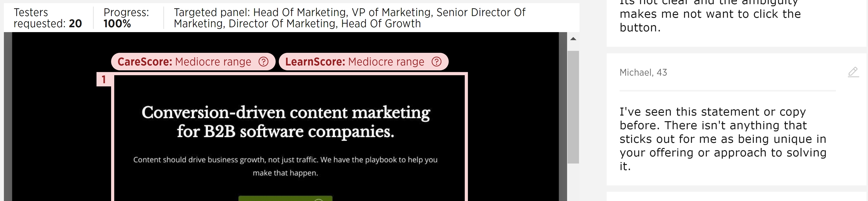
Task: Click the Conversion-driven content marketing headline
Action: (x=285, y=121)
